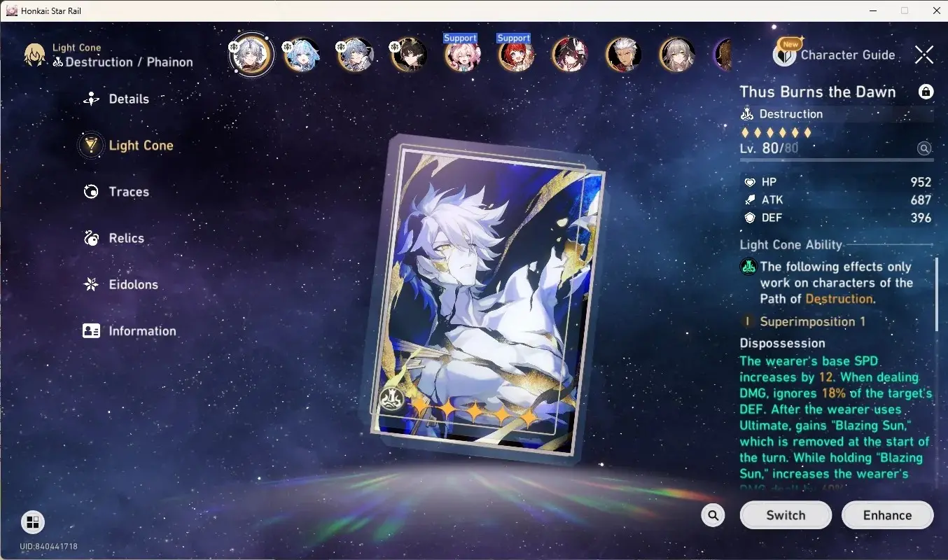Click the five gold stars on the card
The image size is (948, 560).
tap(475, 412)
